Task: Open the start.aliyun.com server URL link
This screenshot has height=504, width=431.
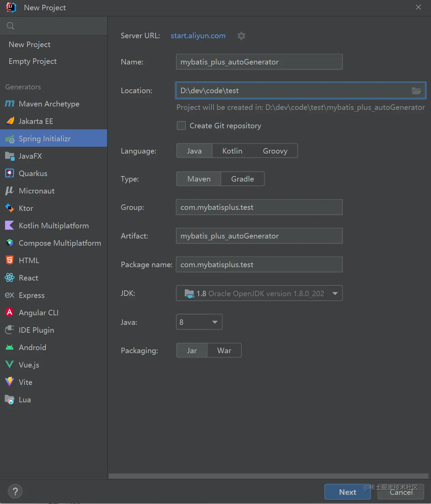Action: click(198, 36)
